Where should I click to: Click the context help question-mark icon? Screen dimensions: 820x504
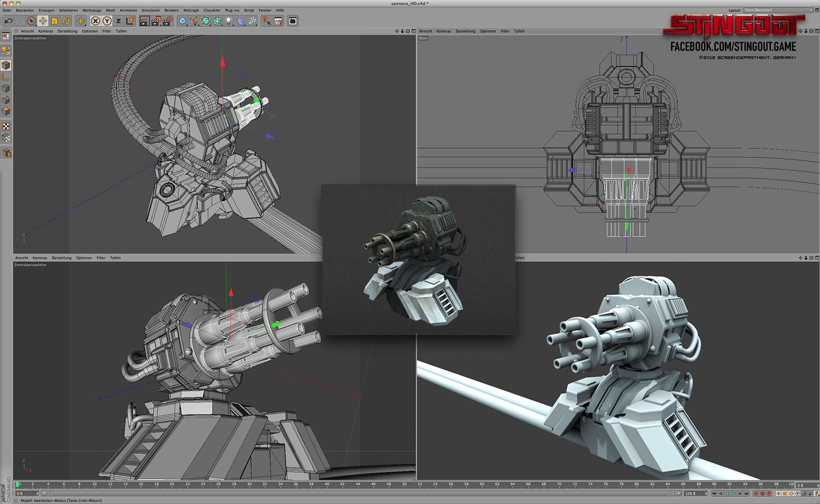click(266, 21)
